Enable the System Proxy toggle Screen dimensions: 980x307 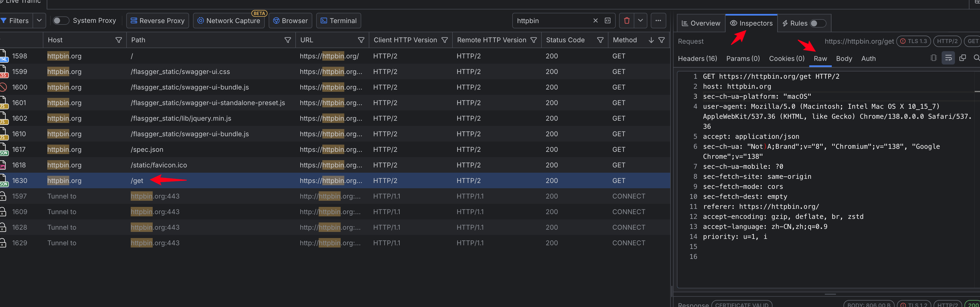61,21
